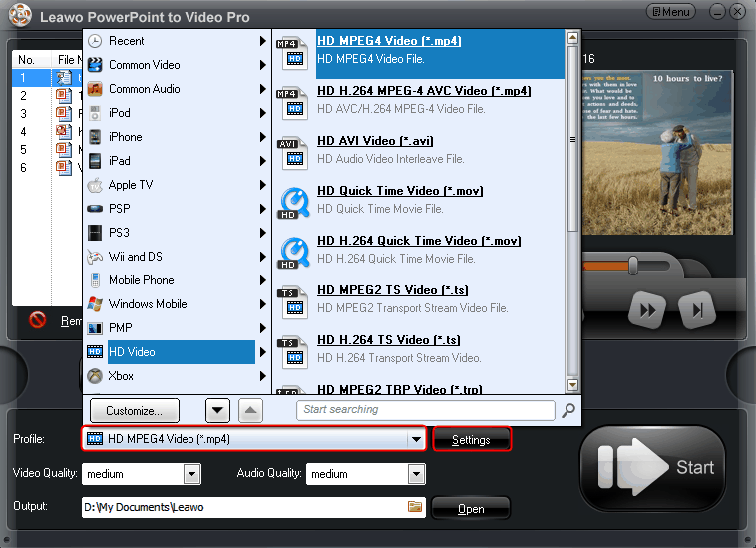The height and width of the screenshot is (548, 756).
Task: Click the HD H.264 Quick Time icon
Action: click(x=293, y=253)
